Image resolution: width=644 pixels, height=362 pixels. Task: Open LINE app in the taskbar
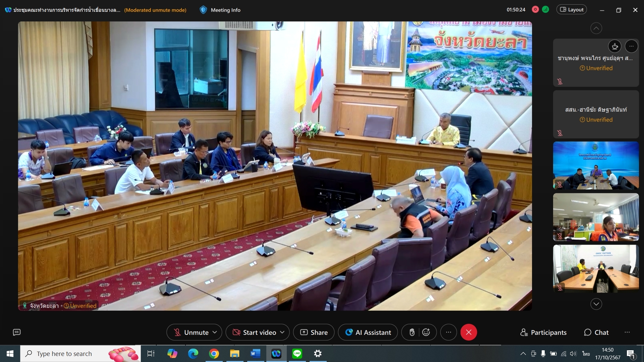[297, 354]
